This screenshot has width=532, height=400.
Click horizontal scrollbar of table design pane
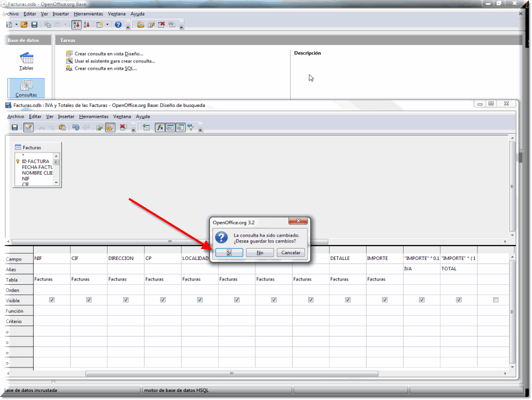coord(170,241)
